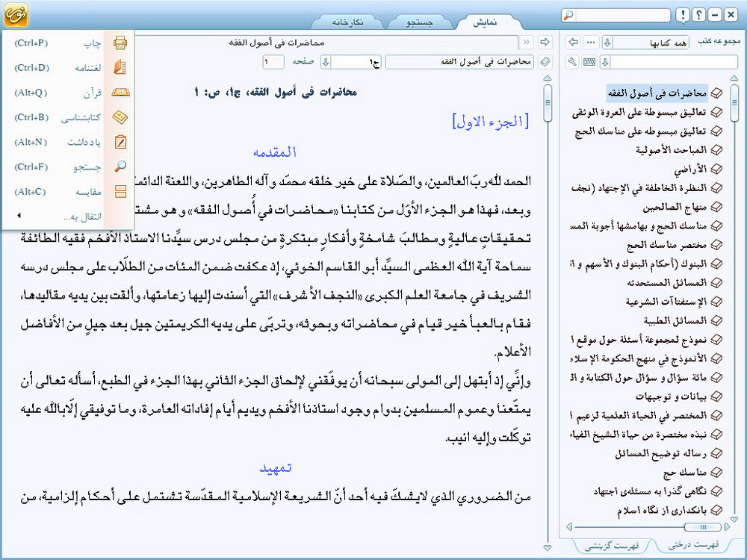This screenshot has width=747, height=560.
Task: Click the virtual keyboard icon
Action: pos(589,62)
